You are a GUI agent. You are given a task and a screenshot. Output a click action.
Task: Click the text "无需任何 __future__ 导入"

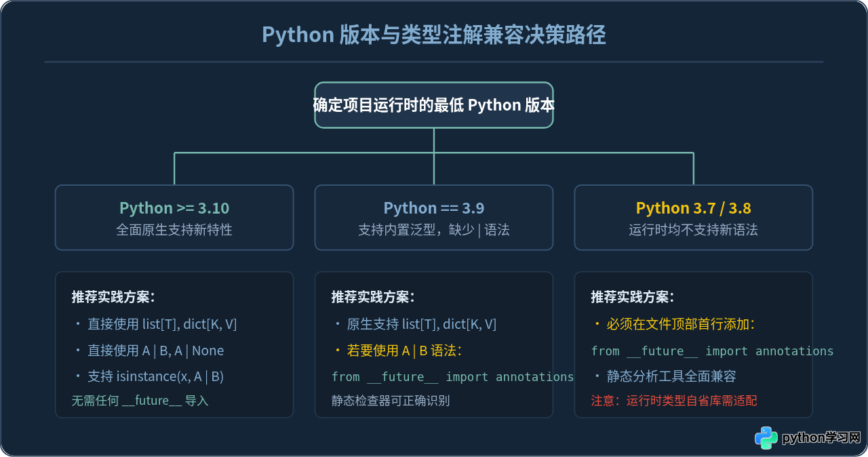140,401
